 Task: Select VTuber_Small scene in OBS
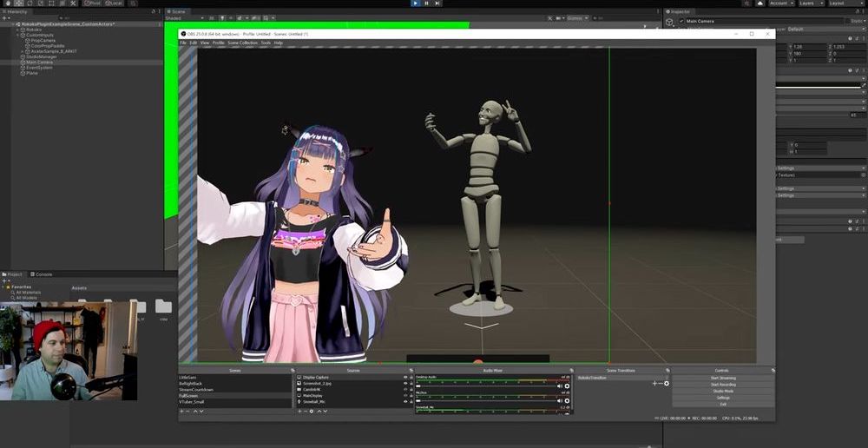234,402
